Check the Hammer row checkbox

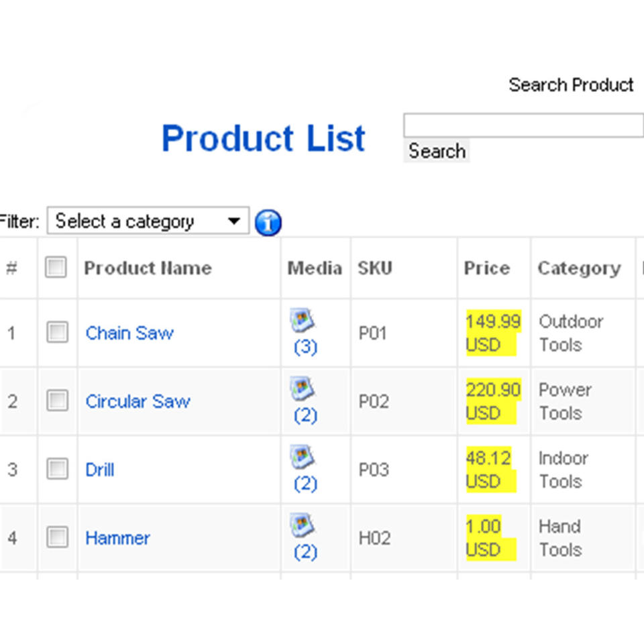click(x=57, y=537)
